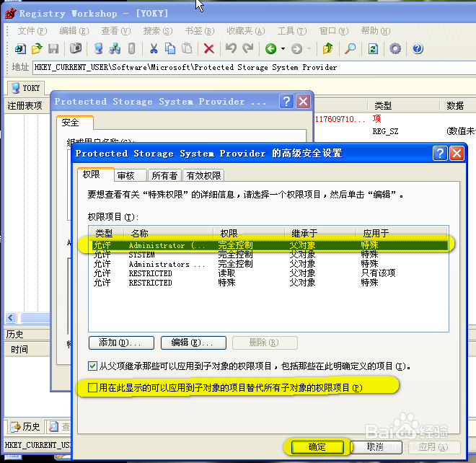Click the 应用于 column header
Screen dimensions: 476x463
click(401, 233)
